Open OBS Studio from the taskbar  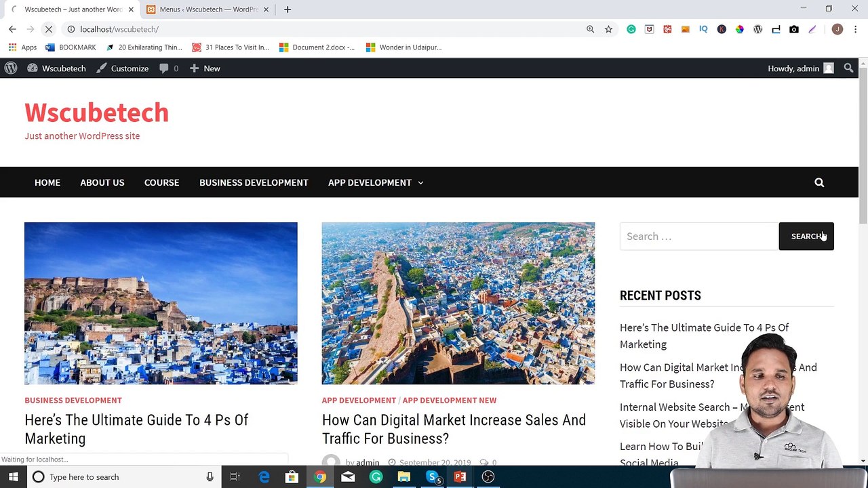point(488,477)
